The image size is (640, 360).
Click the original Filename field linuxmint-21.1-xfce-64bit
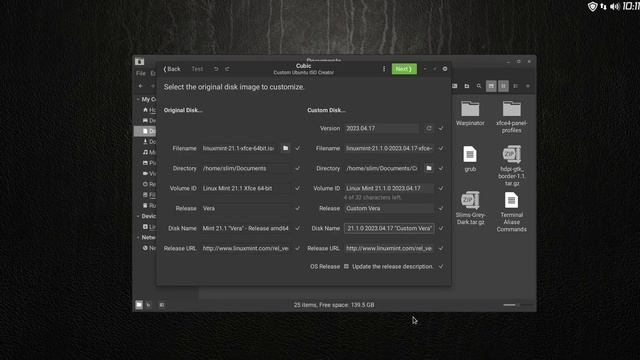(x=238, y=148)
